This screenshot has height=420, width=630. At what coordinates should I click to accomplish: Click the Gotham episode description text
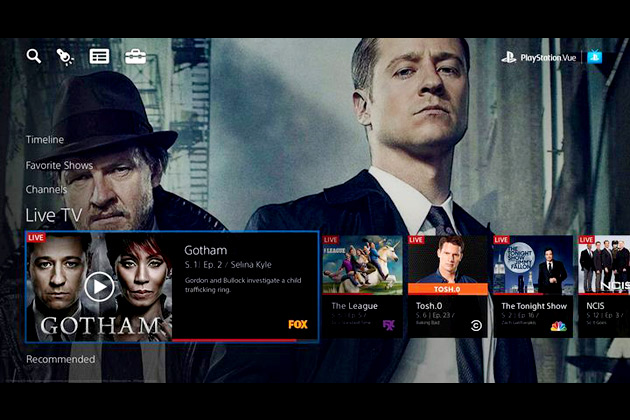[x=243, y=285]
